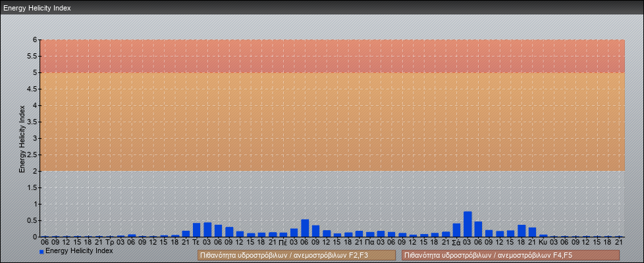644x263 pixels.
Task: Click the Τρ day label on the x-axis
Action: (110, 242)
